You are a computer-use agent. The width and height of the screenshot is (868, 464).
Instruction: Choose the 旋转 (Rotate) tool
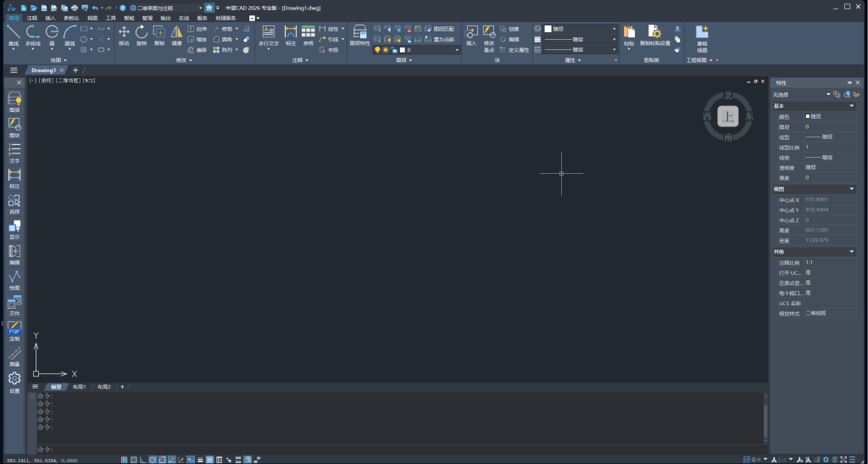coord(142,34)
